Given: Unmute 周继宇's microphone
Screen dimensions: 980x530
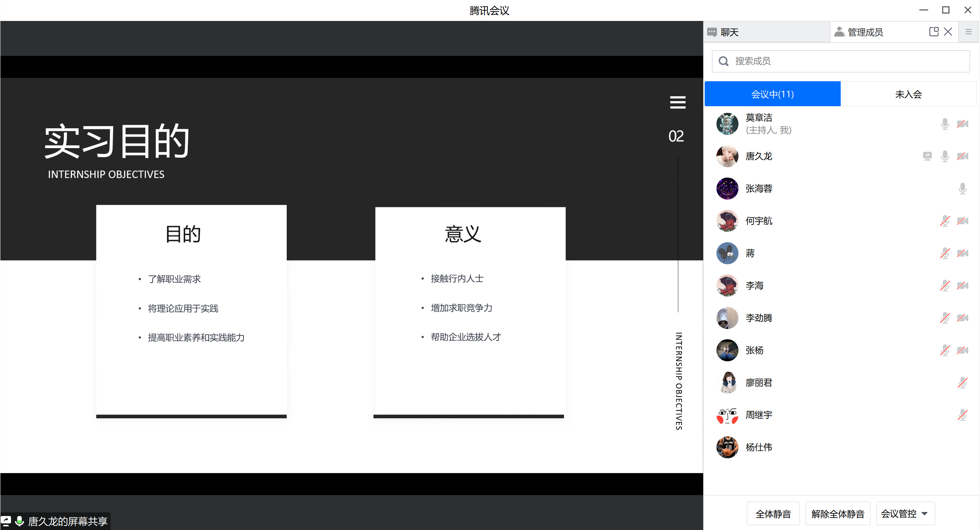Looking at the screenshot, I should click(962, 415).
